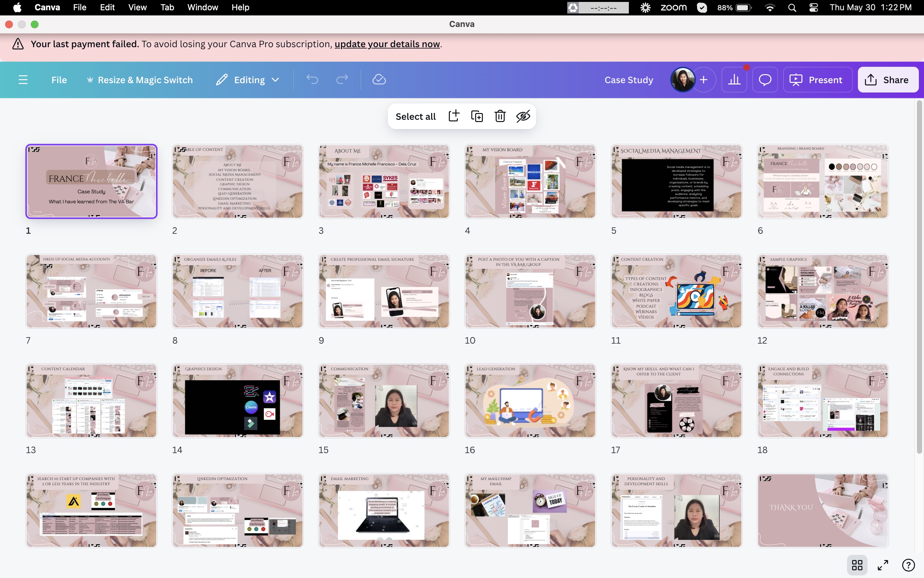Select page 16 Lead Generation thumbnail
The height and width of the screenshot is (578, 924).
[530, 401]
